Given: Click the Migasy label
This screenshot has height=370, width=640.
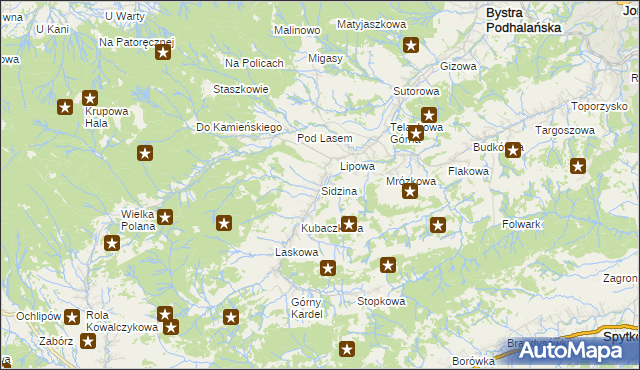Looking at the screenshot, I should point(325,58).
